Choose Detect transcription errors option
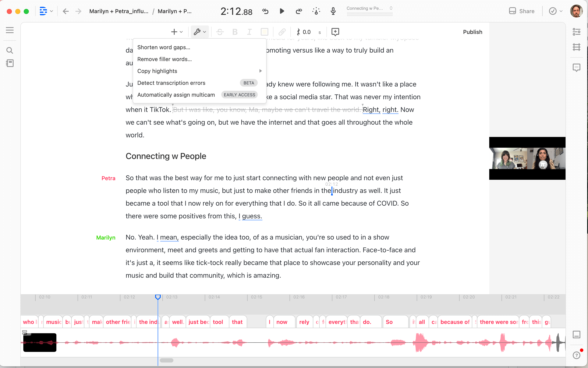 (171, 83)
